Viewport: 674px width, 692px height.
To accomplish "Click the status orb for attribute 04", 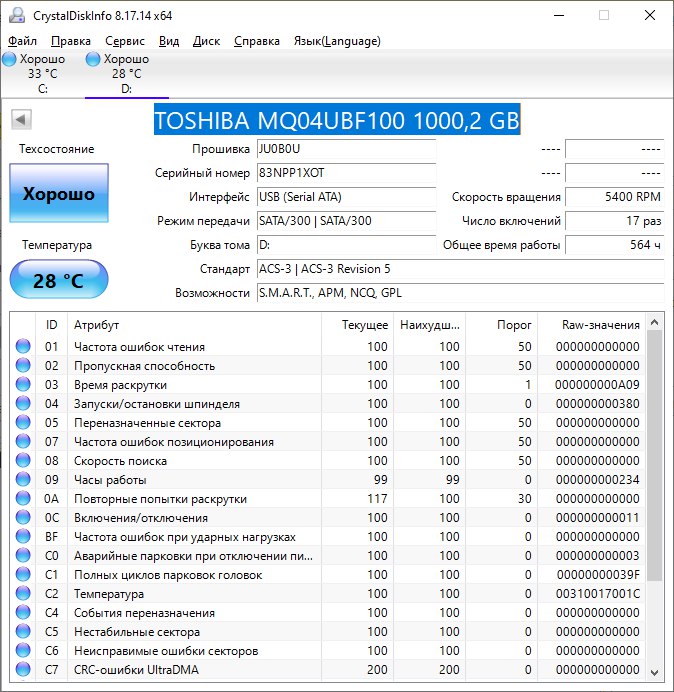I will [x=23, y=403].
